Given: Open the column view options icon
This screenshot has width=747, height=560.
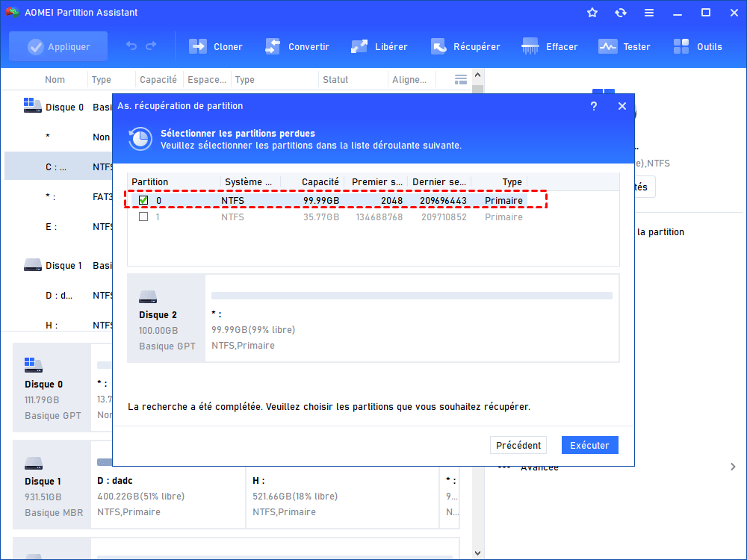Looking at the screenshot, I should [x=461, y=80].
